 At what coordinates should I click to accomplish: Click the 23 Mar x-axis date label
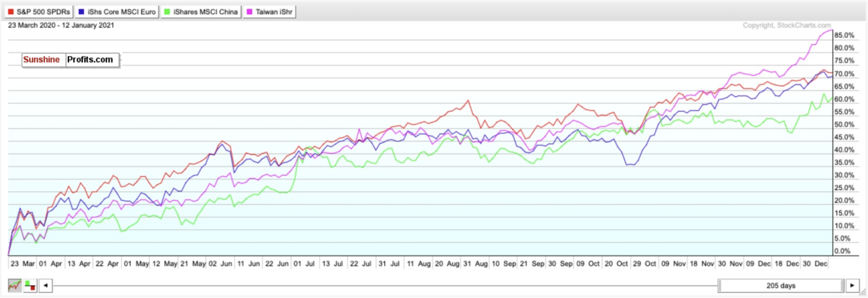tap(23, 264)
